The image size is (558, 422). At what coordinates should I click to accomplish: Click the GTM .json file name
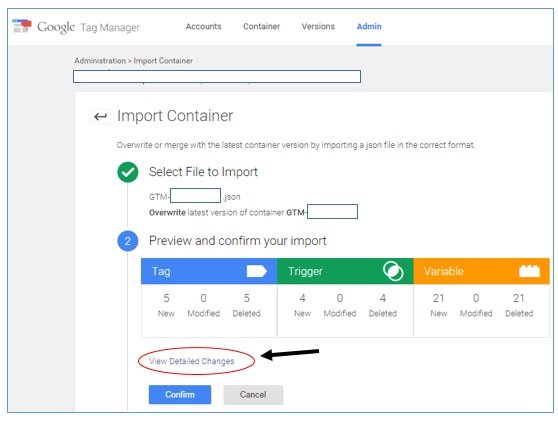(x=195, y=196)
